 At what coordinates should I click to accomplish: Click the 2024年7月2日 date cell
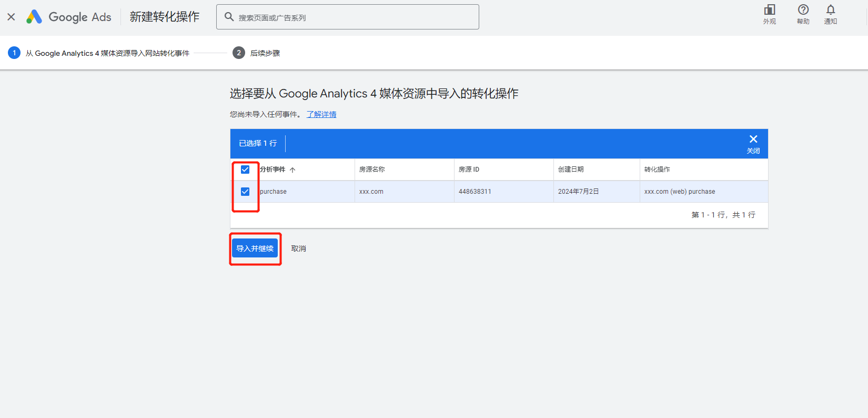[x=578, y=192]
